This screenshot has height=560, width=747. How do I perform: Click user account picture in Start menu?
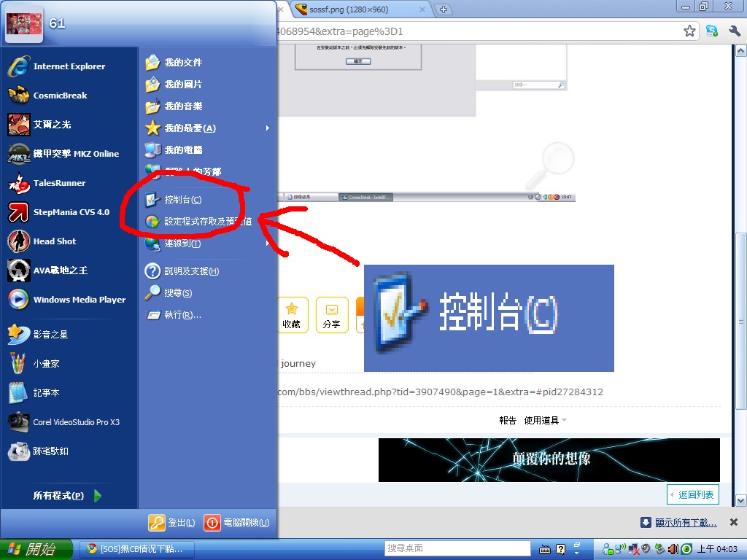24,26
